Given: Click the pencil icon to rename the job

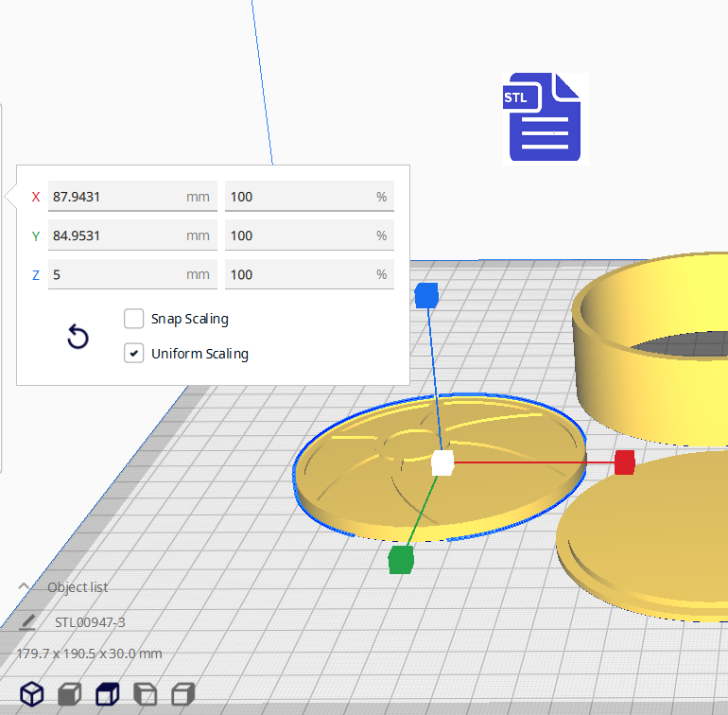Looking at the screenshot, I should coord(27,621).
